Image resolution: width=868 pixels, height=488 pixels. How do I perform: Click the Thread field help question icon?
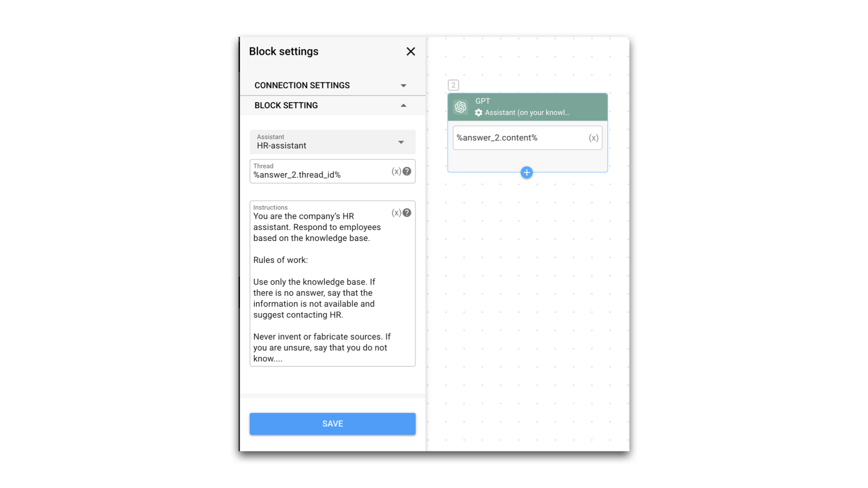pyautogui.click(x=407, y=171)
